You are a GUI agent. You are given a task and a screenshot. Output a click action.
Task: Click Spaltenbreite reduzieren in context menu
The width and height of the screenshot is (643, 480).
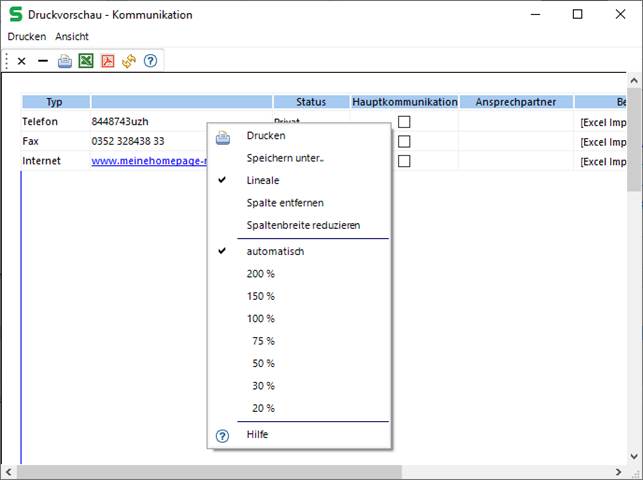point(303,225)
